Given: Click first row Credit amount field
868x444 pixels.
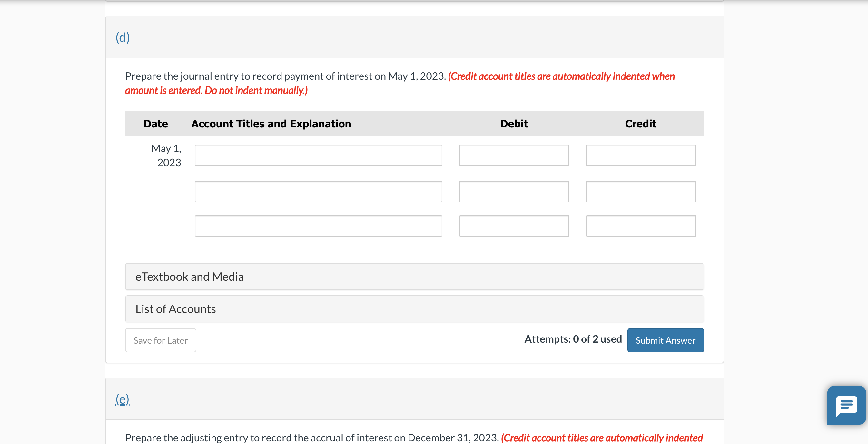Looking at the screenshot, I should [x=641, y=155].
